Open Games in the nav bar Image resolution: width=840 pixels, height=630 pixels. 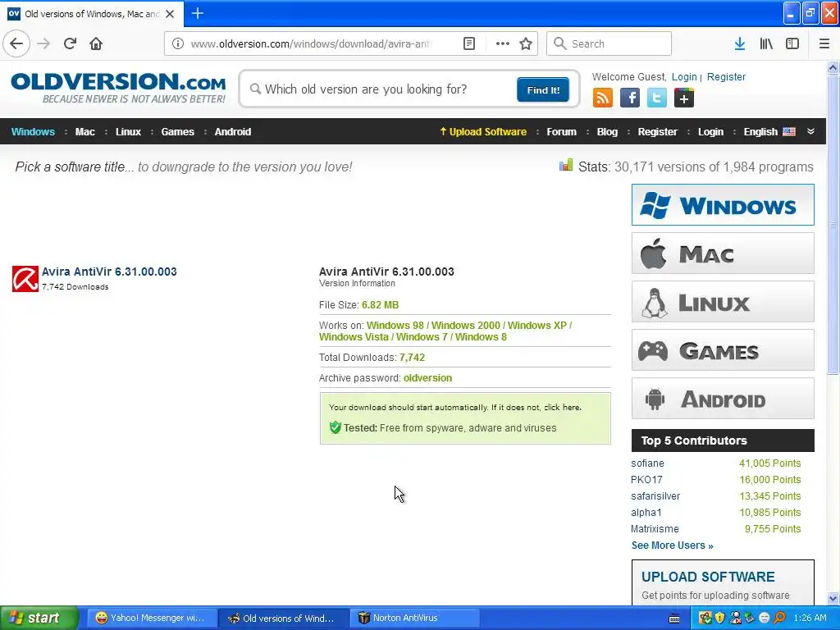(x=177, y=132)
